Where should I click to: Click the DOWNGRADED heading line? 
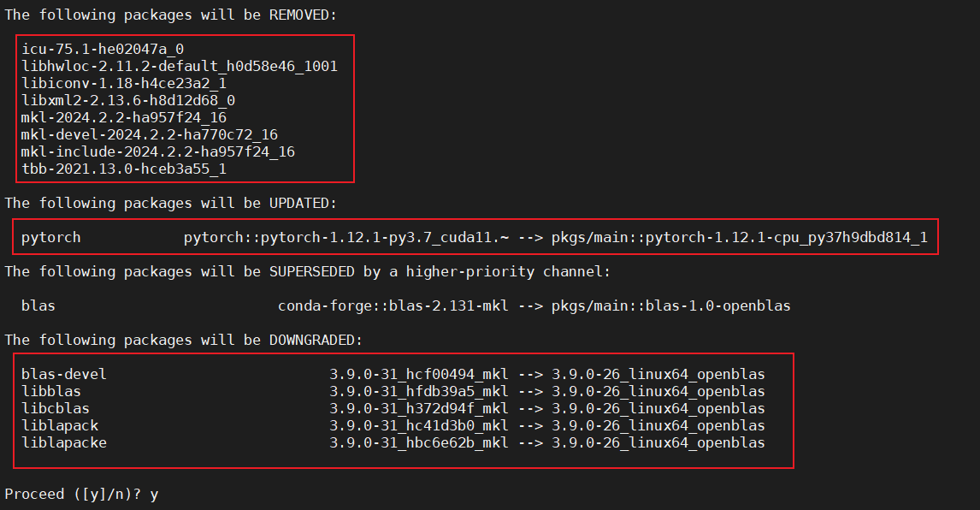click(183, 340)
